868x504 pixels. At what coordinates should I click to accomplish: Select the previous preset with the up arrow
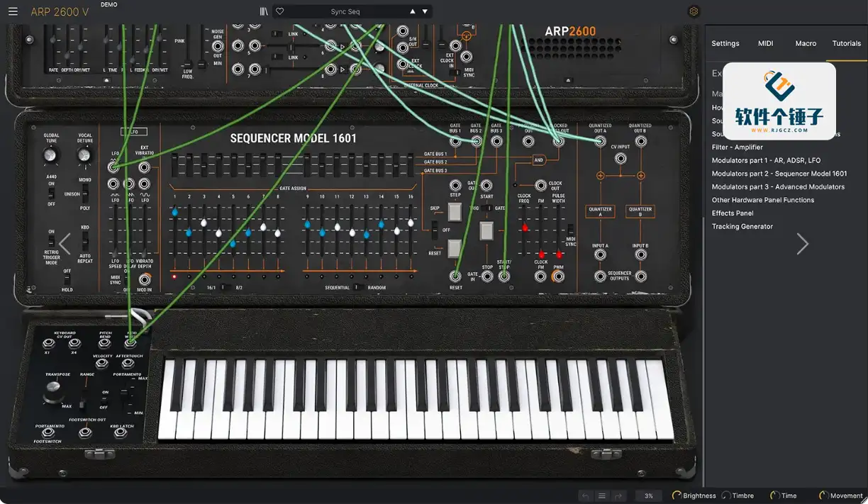coord(413,11)
